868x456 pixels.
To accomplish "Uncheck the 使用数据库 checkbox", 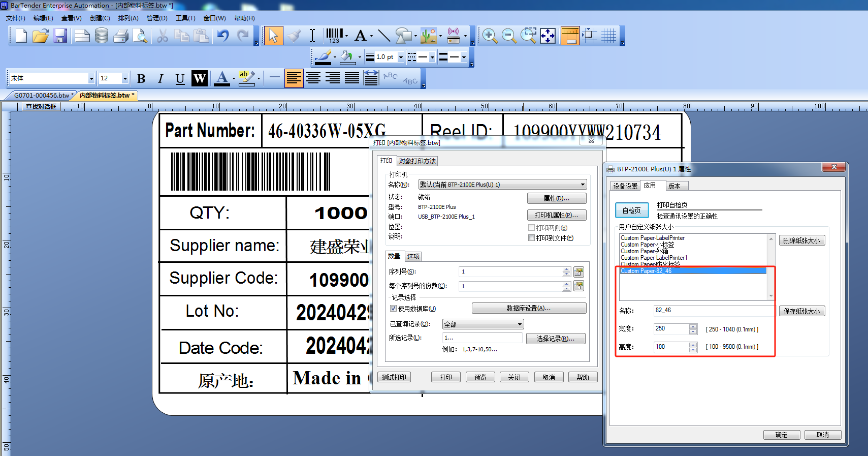I will 393,309.
